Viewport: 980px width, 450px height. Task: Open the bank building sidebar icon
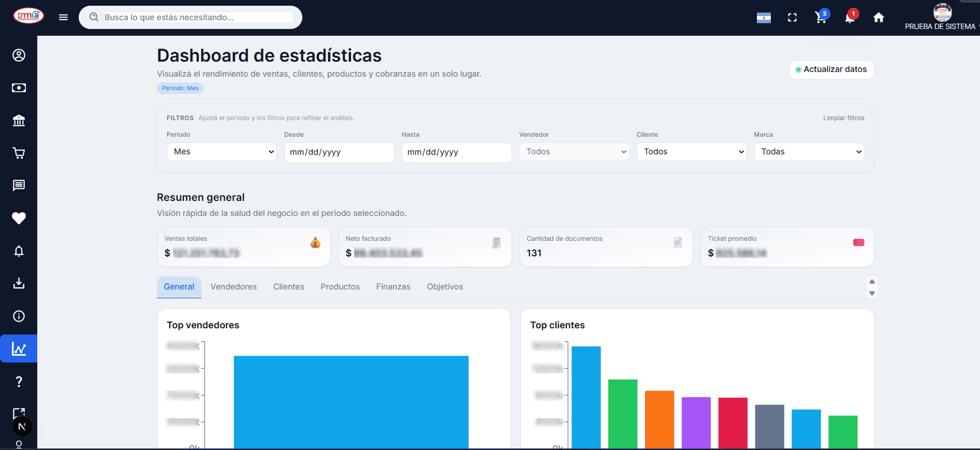click(x=19, y=121)
